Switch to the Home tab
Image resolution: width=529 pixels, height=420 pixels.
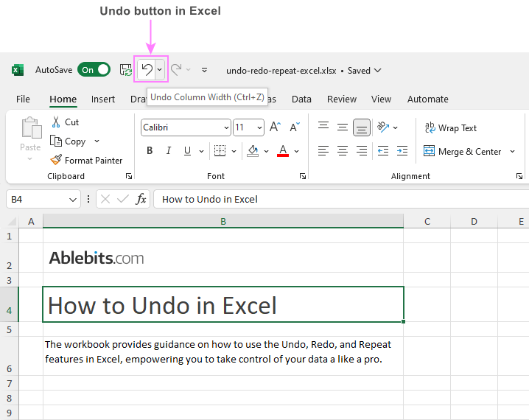pyautogui.click(x=63, y=99)
